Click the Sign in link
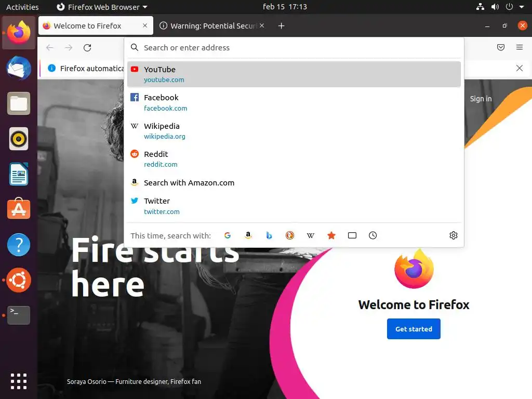Image resolution: width=532 pixels, height=399 pixels. [481, 99]
